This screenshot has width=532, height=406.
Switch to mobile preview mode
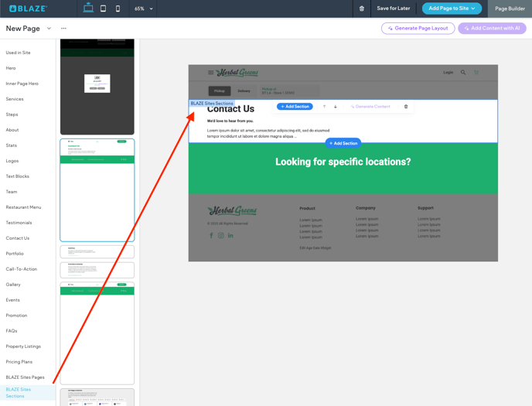click(x=118, y=9)
